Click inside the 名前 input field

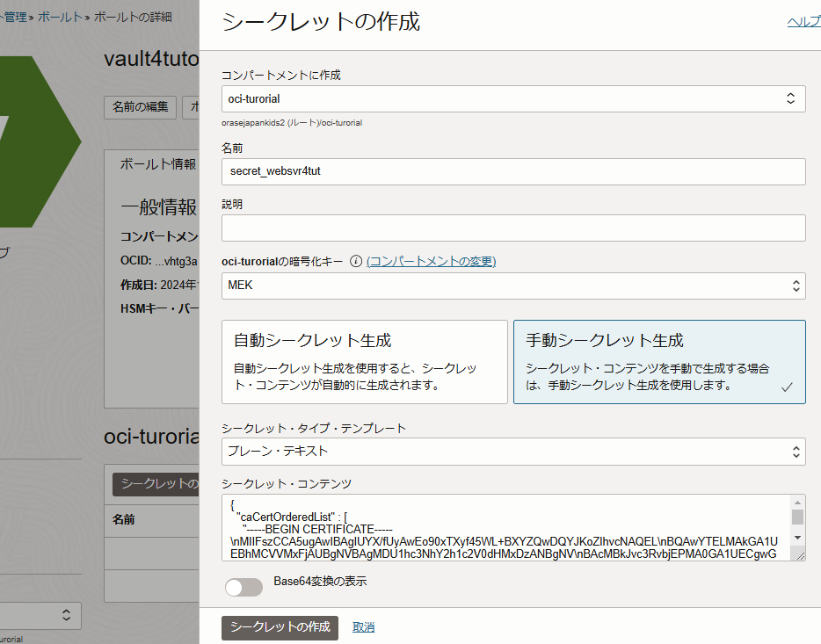(513, 171)
